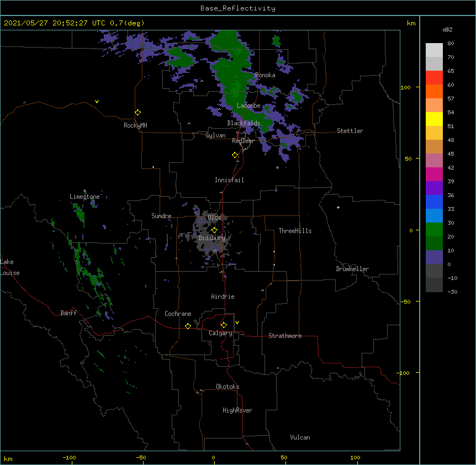Click the Limestone label

coord(84,197)
